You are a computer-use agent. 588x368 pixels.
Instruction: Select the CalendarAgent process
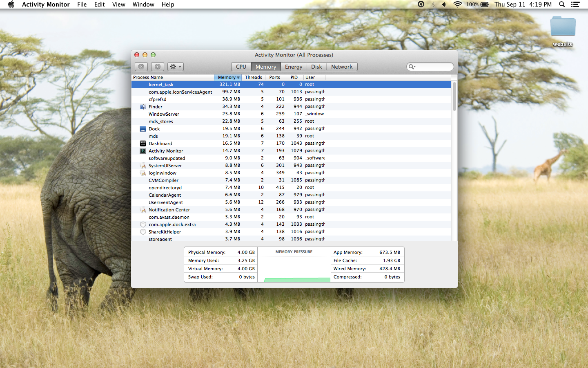(291, 195)
